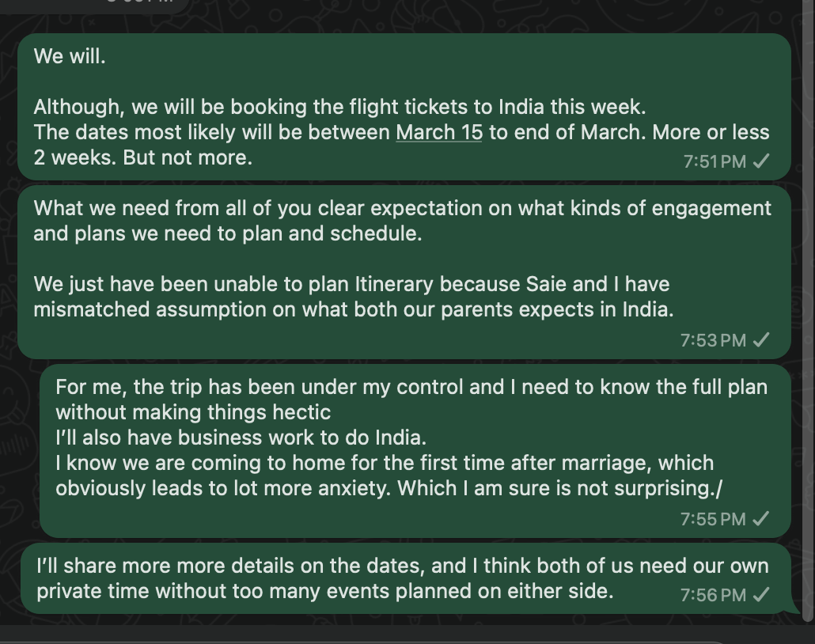Viewport: 815px width, 644px height.
Task: Click the 7:56 PM timestamp
Action: click(713, 595)
